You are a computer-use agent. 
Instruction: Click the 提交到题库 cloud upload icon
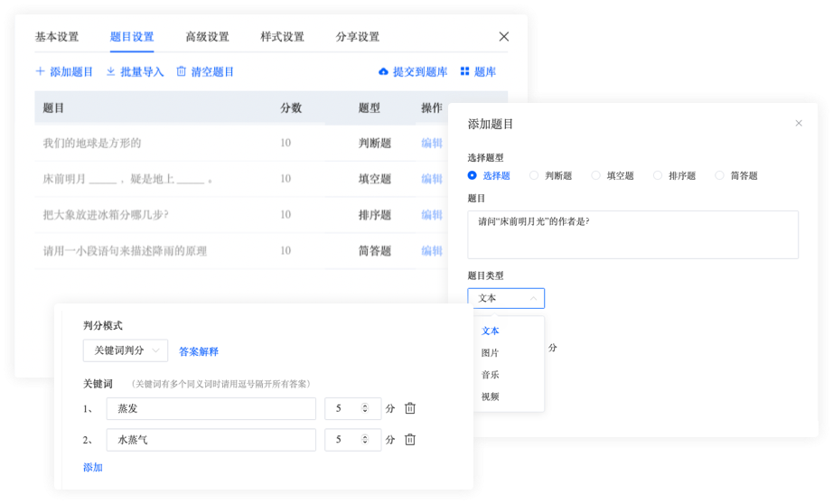[x=383, y=71]
